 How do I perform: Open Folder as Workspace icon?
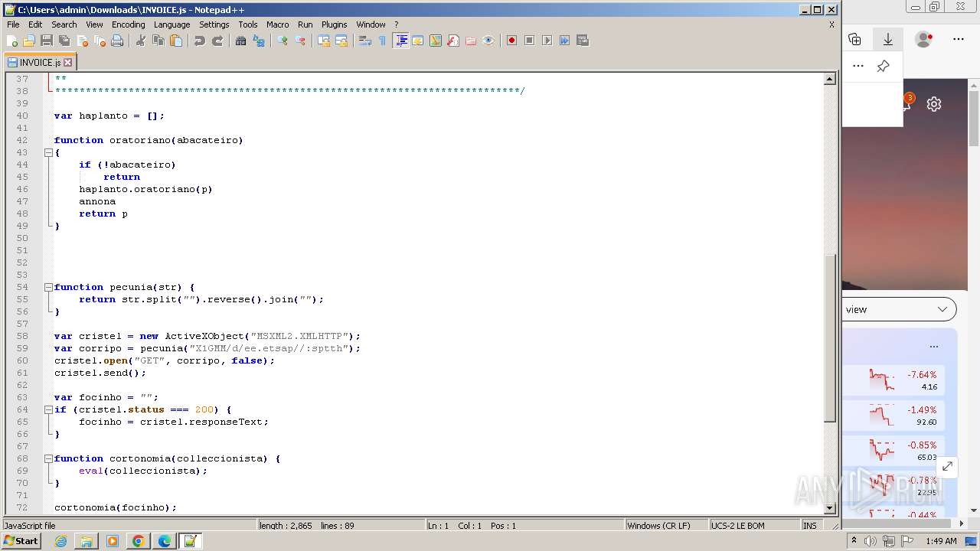point(471,41)
